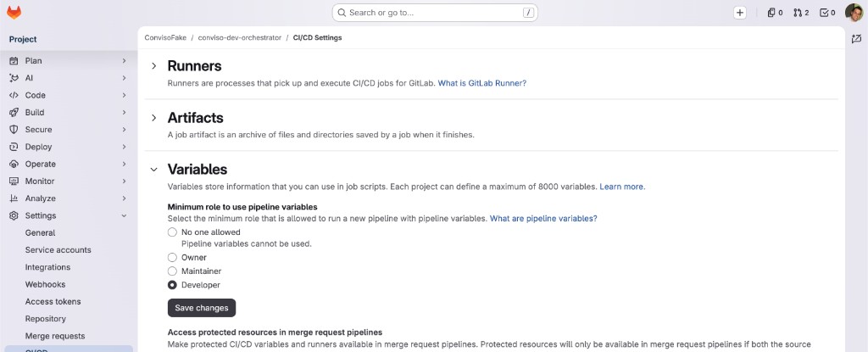
Task: Open merge requests counter icon
Action: 801,13
